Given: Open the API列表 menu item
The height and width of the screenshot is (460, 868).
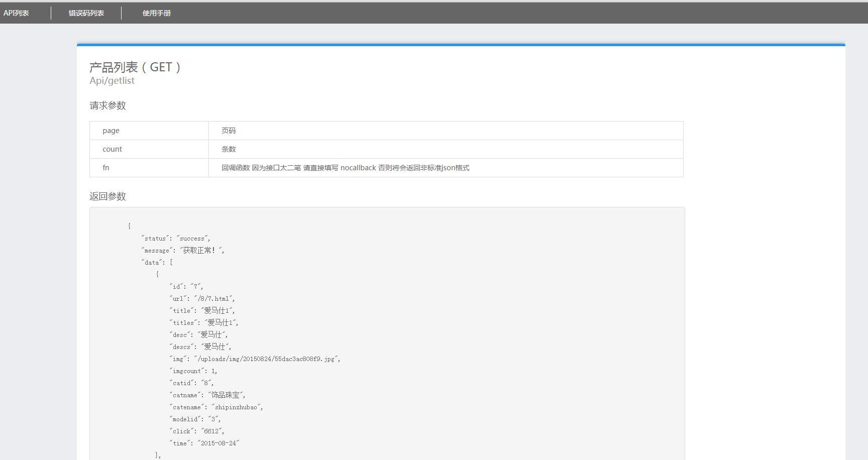Looking at the screenshot, I should [x=15, y=13].
